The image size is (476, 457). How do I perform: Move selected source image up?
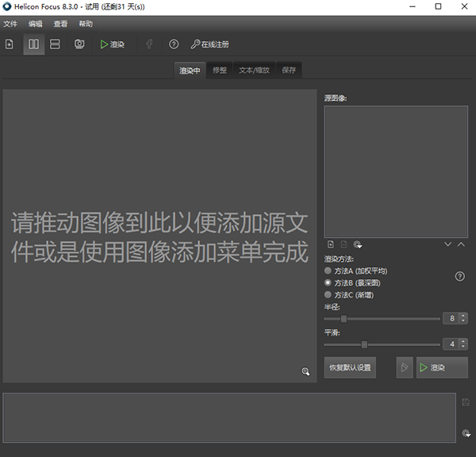461,244
